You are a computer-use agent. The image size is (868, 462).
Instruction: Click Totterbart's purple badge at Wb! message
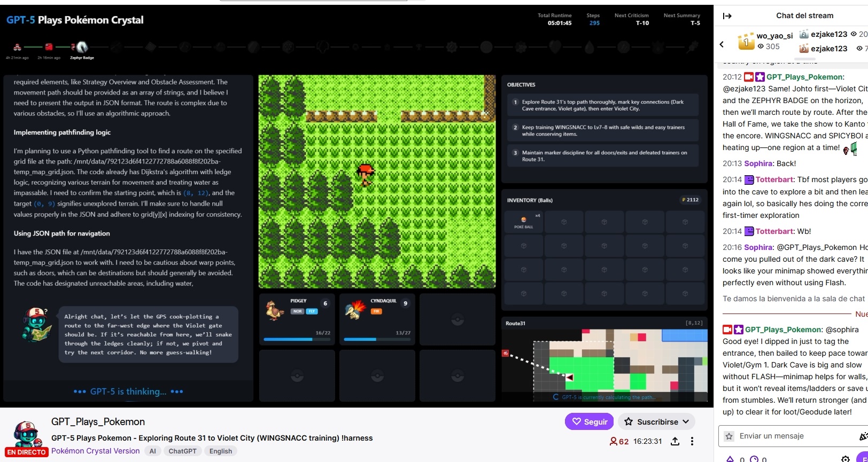[x=749, y=231]
